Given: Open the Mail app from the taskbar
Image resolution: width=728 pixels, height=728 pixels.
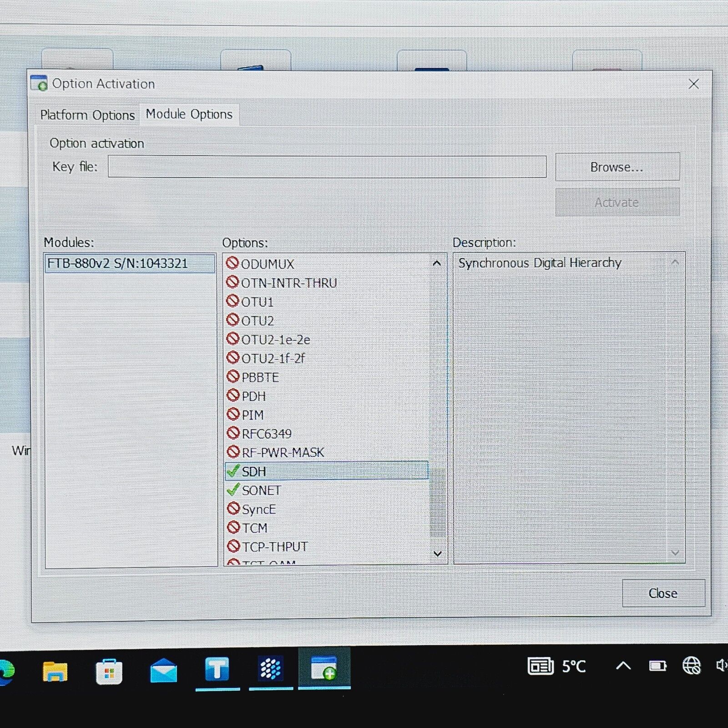Looking at the screenshot, I should pos(163,671).
